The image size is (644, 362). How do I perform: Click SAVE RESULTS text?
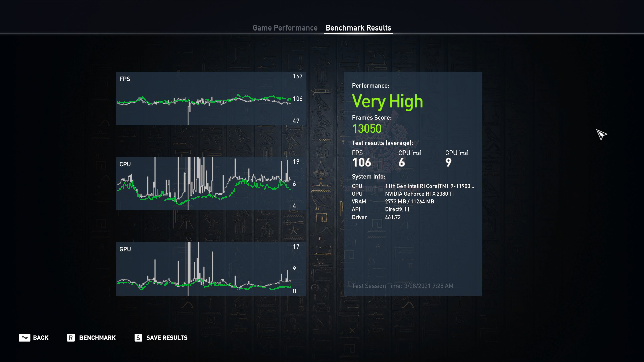(x=167, y=338)
